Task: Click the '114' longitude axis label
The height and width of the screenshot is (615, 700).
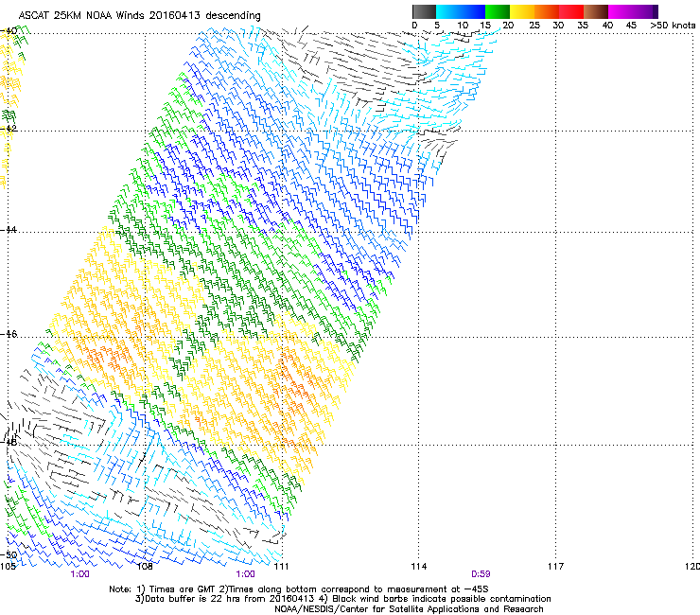Action: pyautogui.click(x=418, y=567)
